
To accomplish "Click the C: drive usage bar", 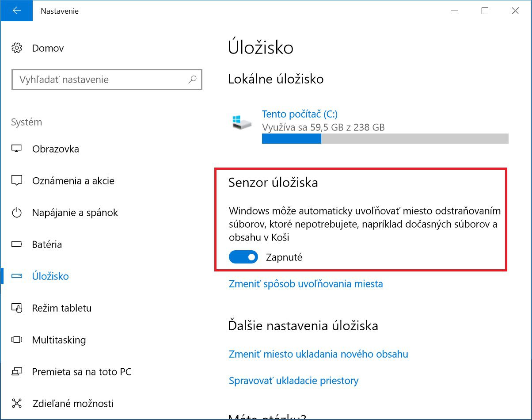I will [x=385, y=139].
